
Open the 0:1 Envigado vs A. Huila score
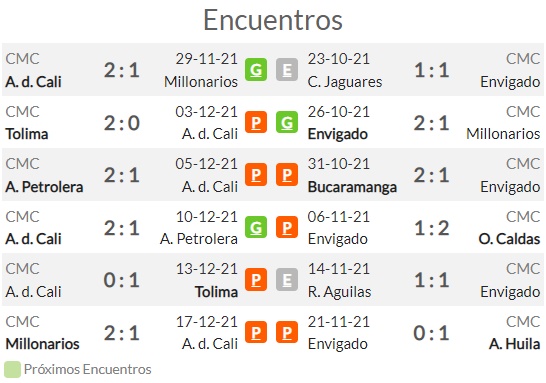[x=431, y=333]
